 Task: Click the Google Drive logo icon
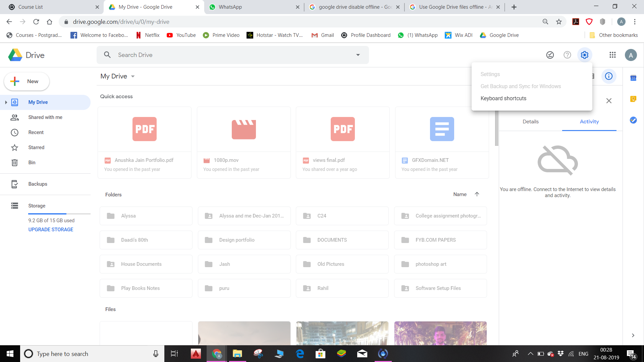point(15,55)
